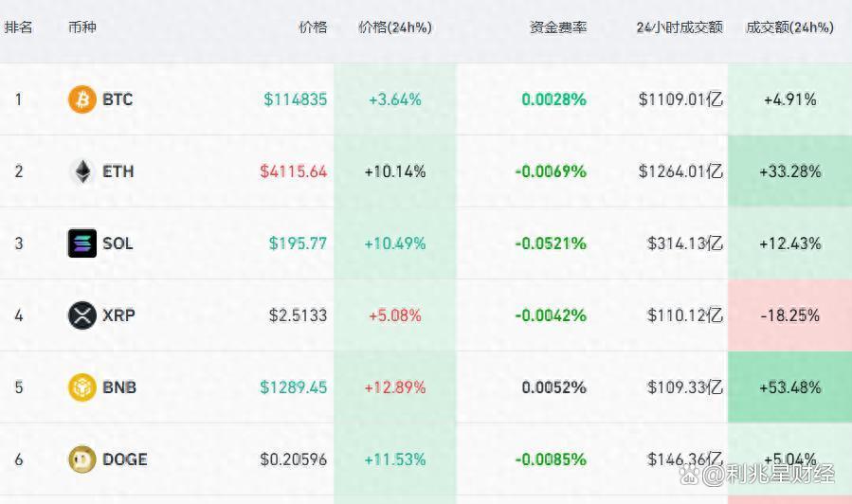Select the BTC price $114835
852x504 pixels.
(x=295, y=99)
